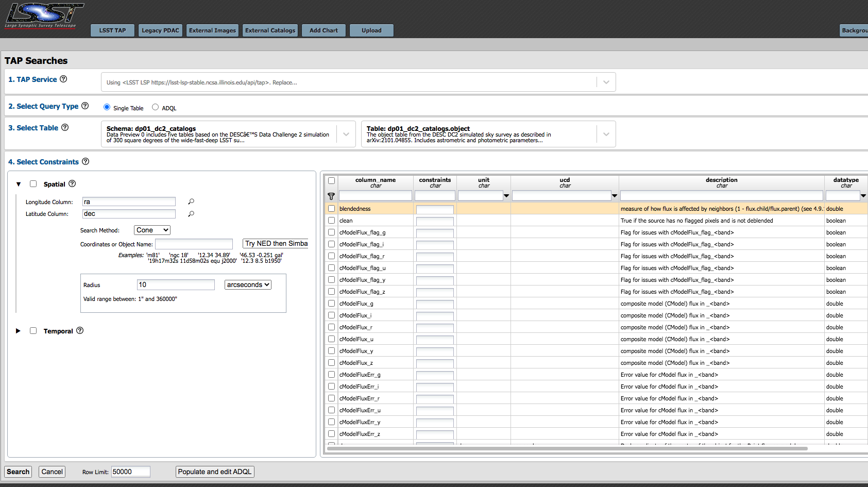Check the clean row checkbox
Screen dimensions: 868x487
coord(331,221)
